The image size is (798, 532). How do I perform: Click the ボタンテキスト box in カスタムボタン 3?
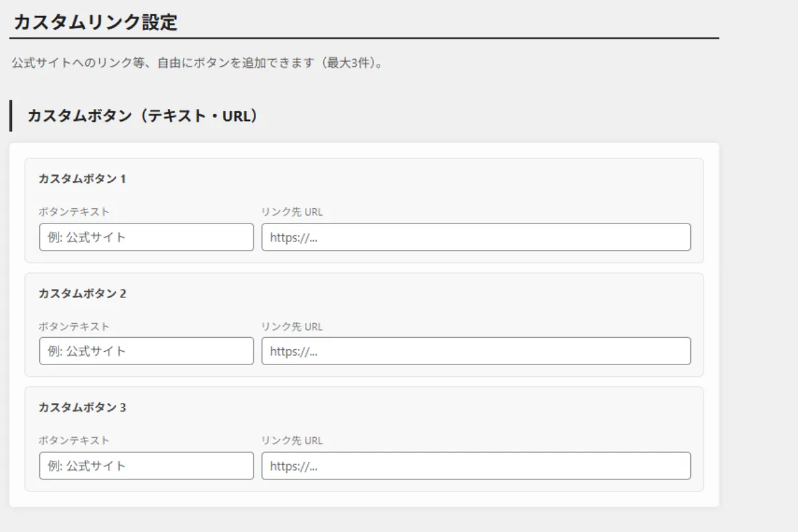point(146,465)
